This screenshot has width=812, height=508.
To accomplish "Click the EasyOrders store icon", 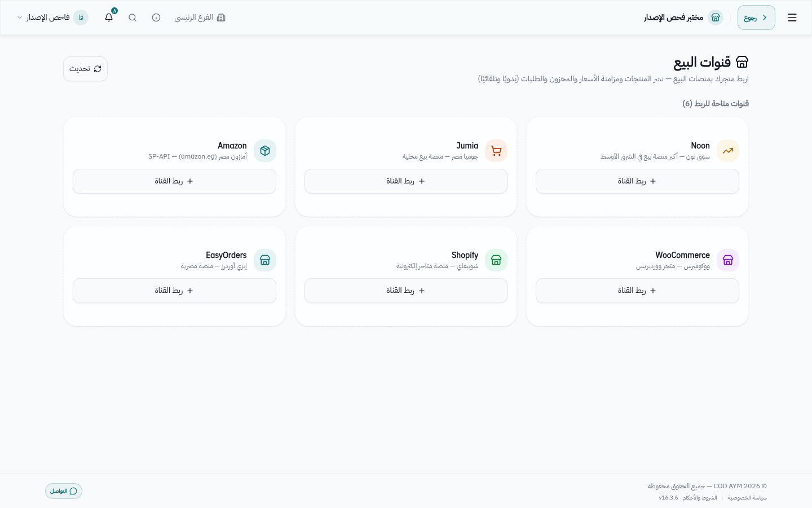I will tap(265, 260).
